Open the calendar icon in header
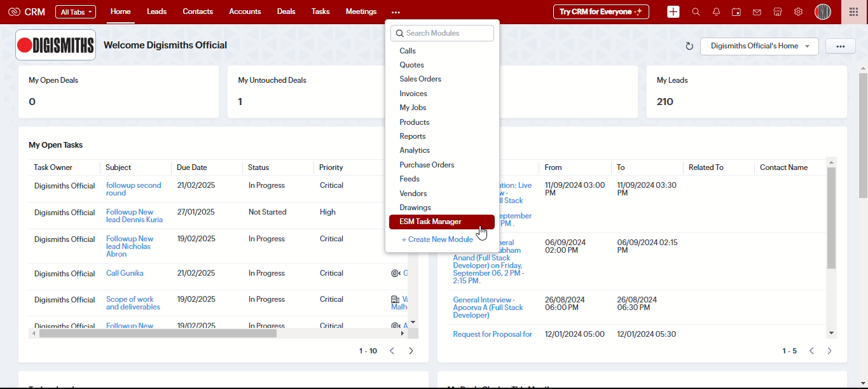This screenshot has height=389, width=868. coord(736,12)
